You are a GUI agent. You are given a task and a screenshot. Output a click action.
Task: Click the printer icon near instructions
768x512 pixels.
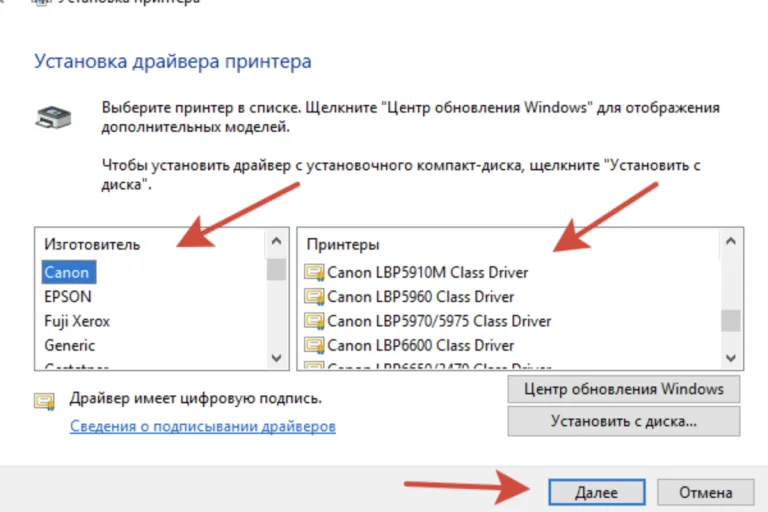53,118
